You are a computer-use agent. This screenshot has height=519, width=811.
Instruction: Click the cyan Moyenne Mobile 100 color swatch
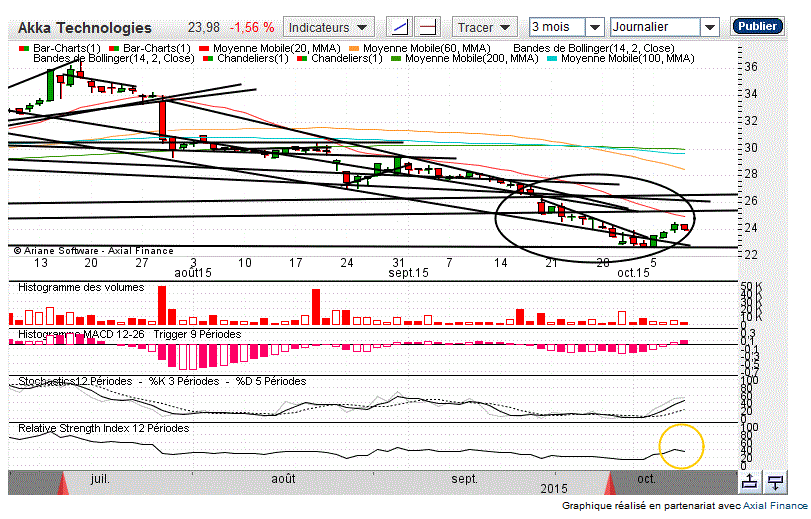(551, 59)
